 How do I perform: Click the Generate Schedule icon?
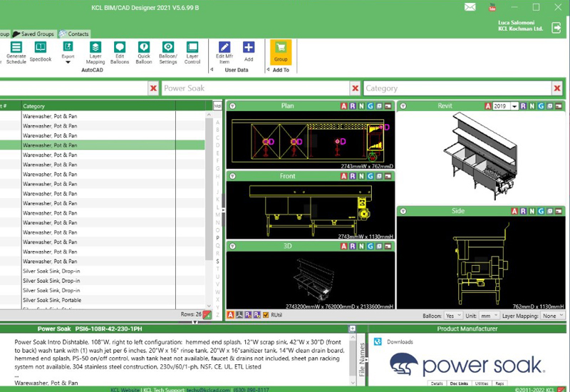click(x=16, y=48)
